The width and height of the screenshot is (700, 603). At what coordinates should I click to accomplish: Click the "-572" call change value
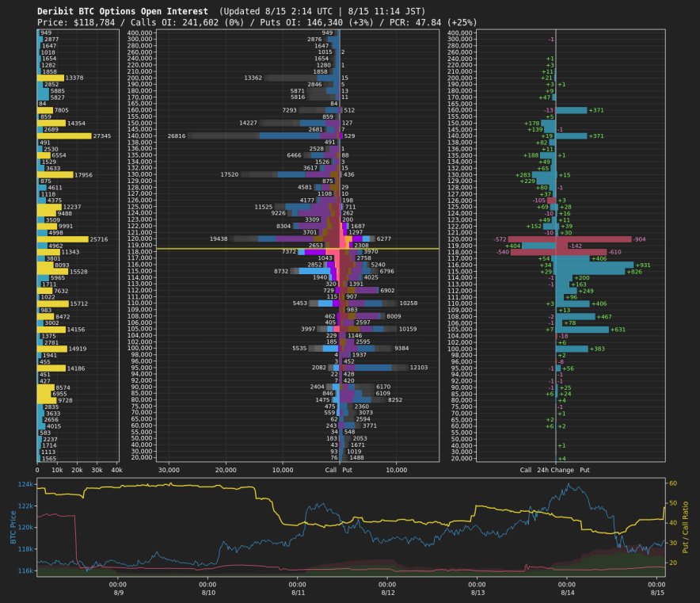click(500, 239)
